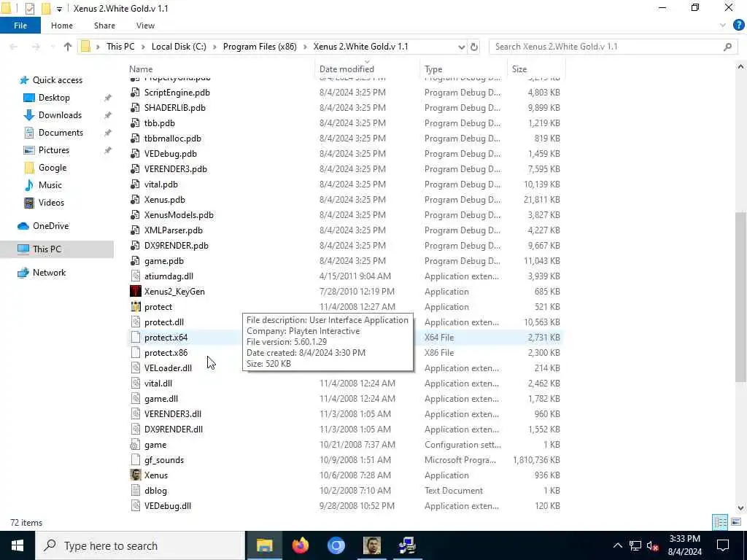Open File Explorer taskbar icon
The width and height of the screenshot is (747, 560).
coord(264,545)
